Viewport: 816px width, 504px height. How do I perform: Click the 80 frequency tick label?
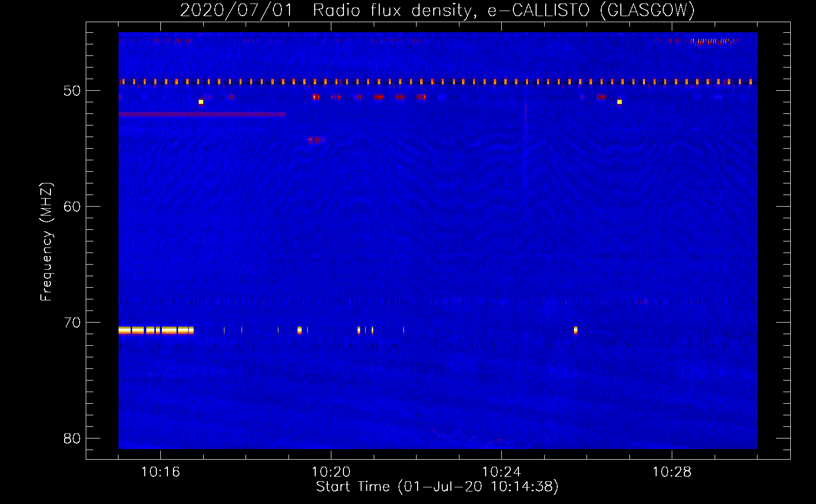(x=72, y=438)
